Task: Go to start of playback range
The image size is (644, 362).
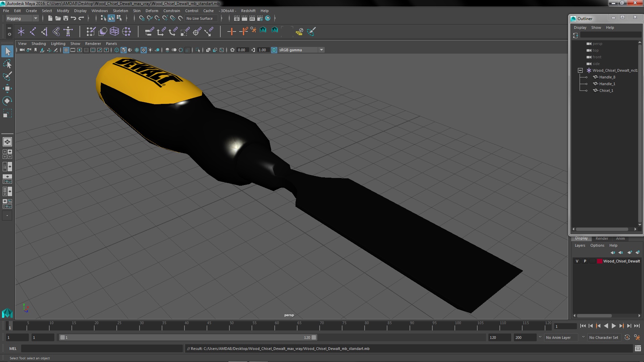Action: (x=583, y=326)
